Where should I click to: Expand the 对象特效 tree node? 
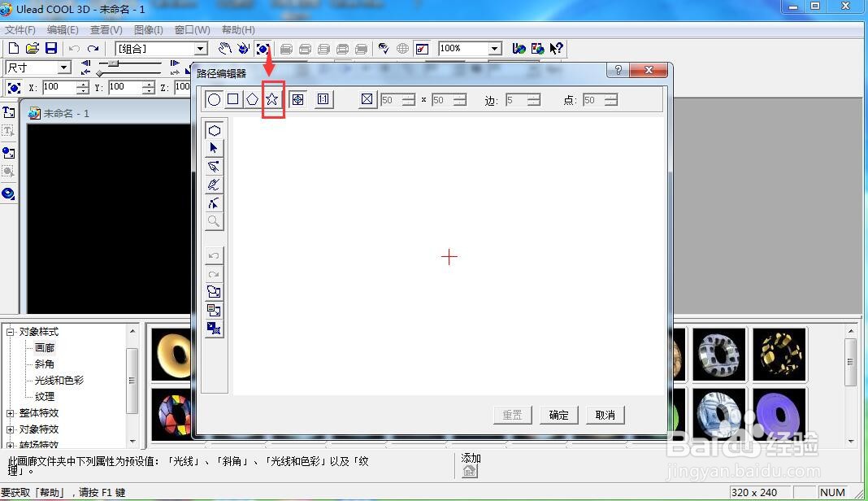point(10,429)
